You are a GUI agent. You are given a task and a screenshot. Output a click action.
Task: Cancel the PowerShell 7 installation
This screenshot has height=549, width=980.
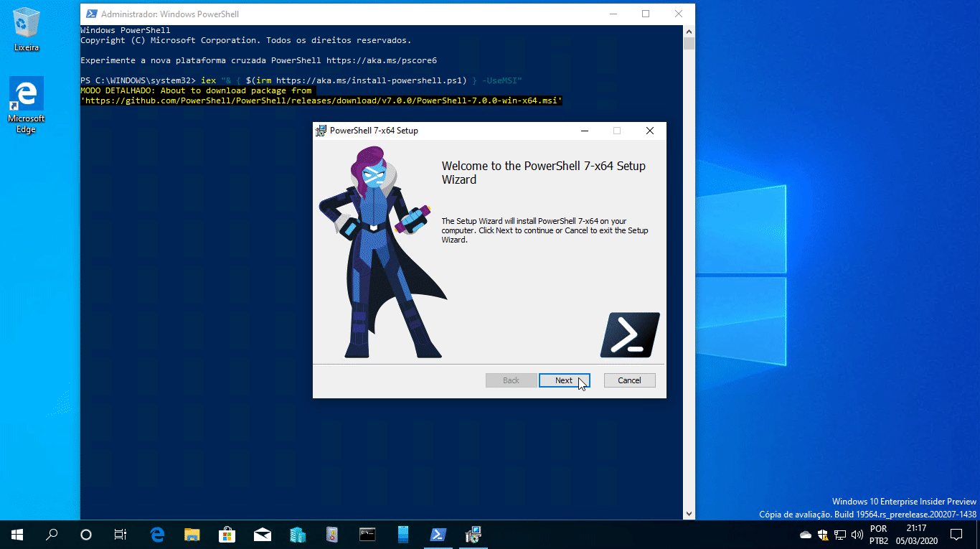629,380
